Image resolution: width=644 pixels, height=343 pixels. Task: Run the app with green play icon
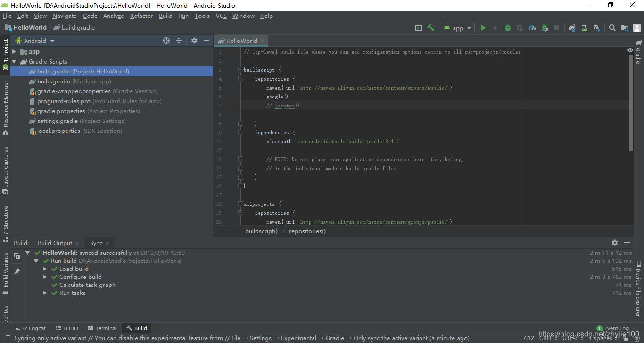click(x=483, y=28)
